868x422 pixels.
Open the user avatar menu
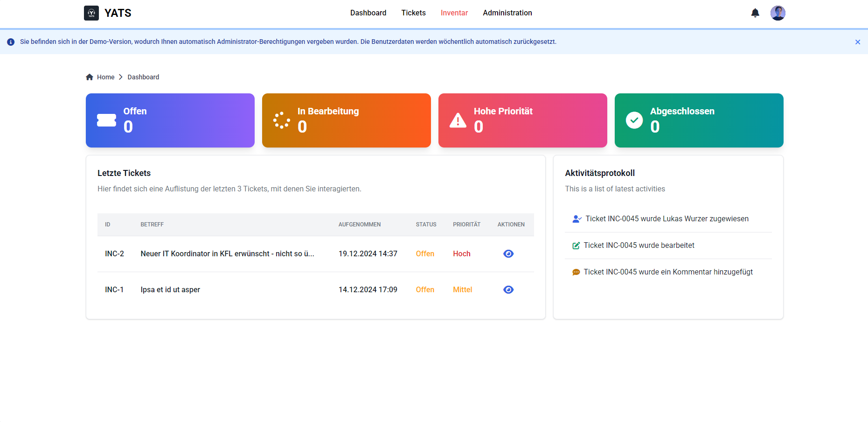(x=778, y=13)
